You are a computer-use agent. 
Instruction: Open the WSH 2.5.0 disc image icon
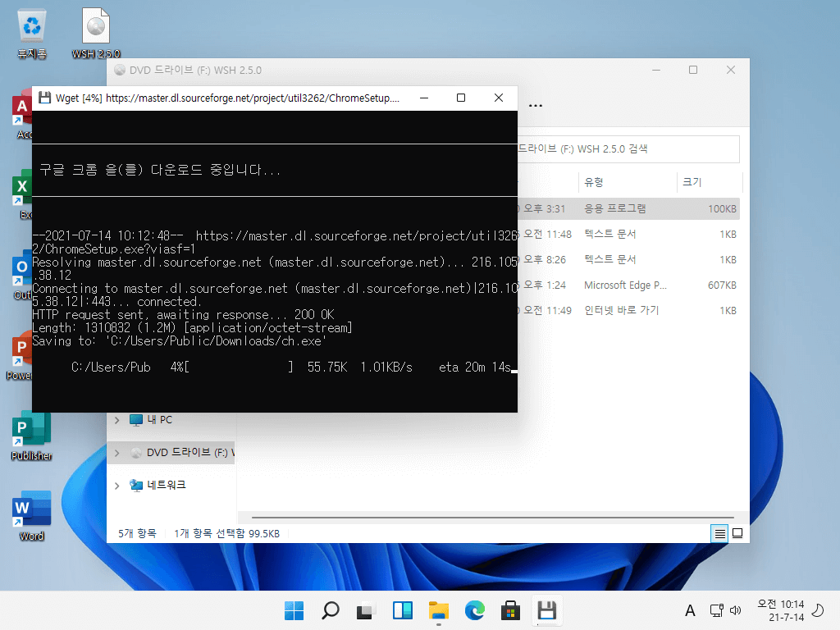tap(96, 33)
